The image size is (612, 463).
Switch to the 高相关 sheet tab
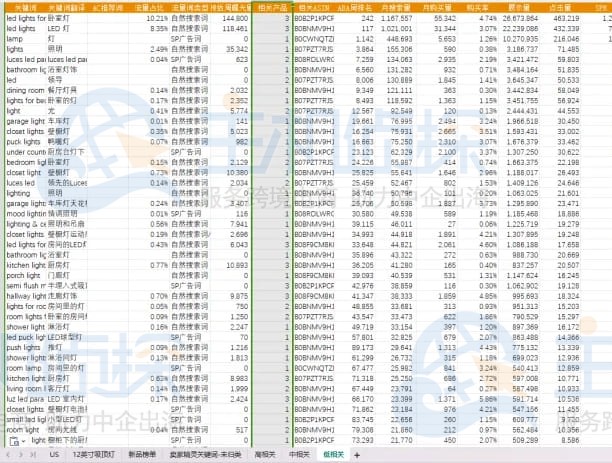tap(265, 454)
